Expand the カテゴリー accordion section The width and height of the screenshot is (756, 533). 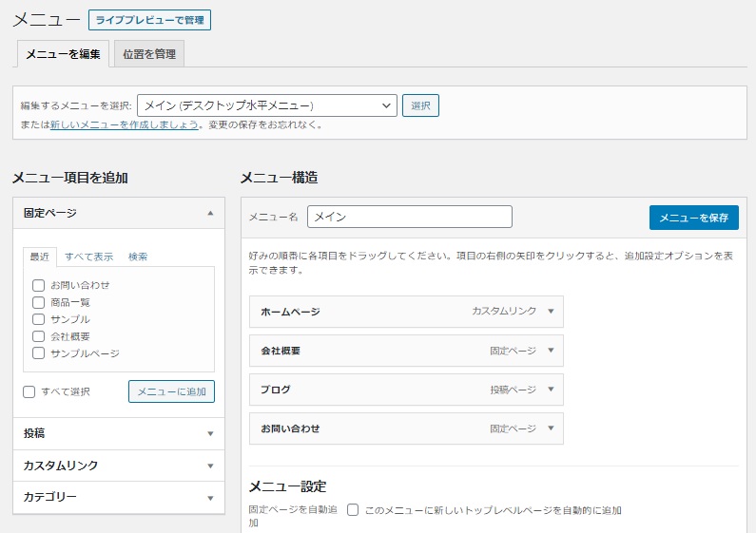point(210,498)
